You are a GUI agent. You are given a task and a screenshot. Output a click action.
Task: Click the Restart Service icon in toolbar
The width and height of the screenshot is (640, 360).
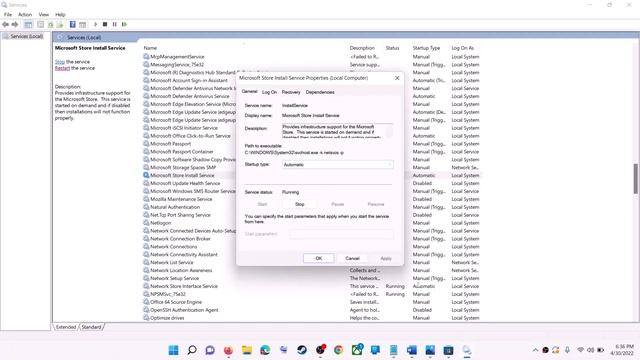(124, 24)
